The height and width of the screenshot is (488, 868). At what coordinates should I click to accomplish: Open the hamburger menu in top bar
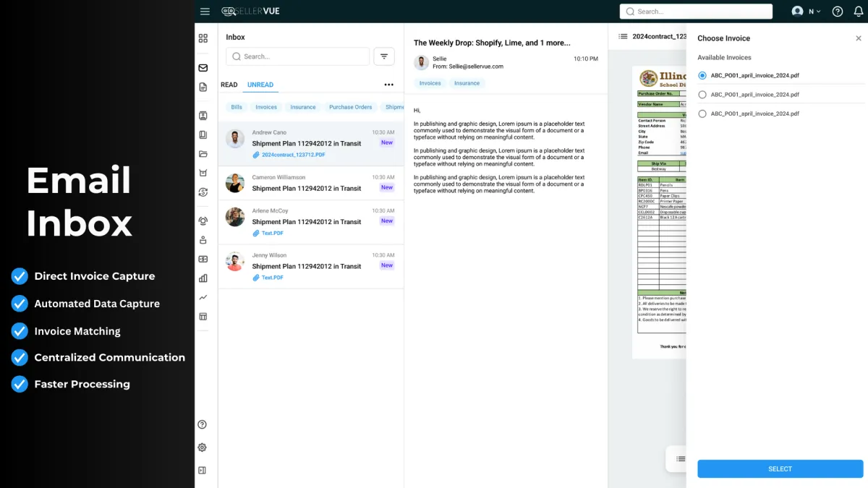point(205,12)
